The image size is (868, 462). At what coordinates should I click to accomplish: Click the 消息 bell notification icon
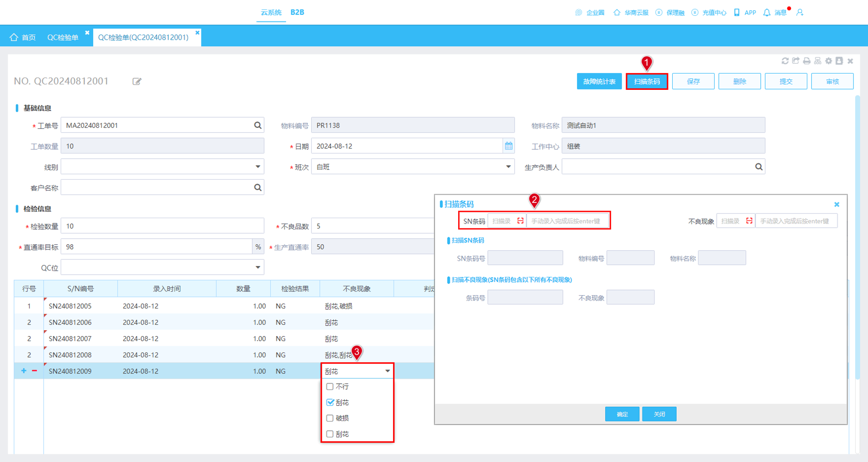click(767, 12)
